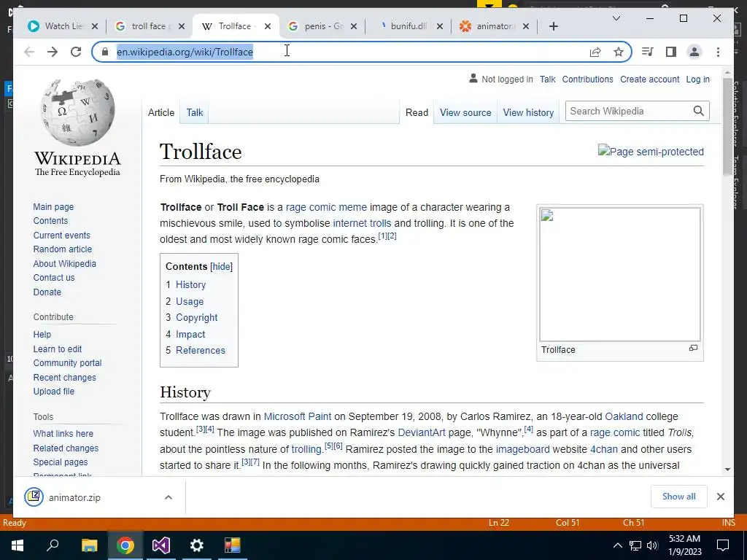The image size is (747, 560).
Task: Reload the Trollface page
Action: [x=76, y=52]
